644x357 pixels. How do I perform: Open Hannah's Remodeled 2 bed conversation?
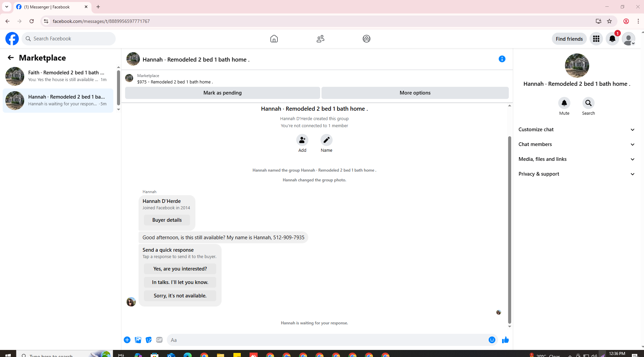[58, 100]
